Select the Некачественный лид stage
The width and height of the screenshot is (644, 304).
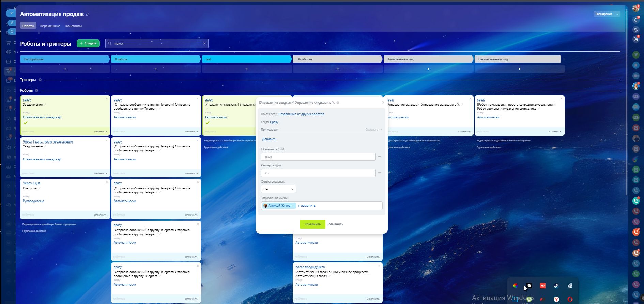[518, 59]
